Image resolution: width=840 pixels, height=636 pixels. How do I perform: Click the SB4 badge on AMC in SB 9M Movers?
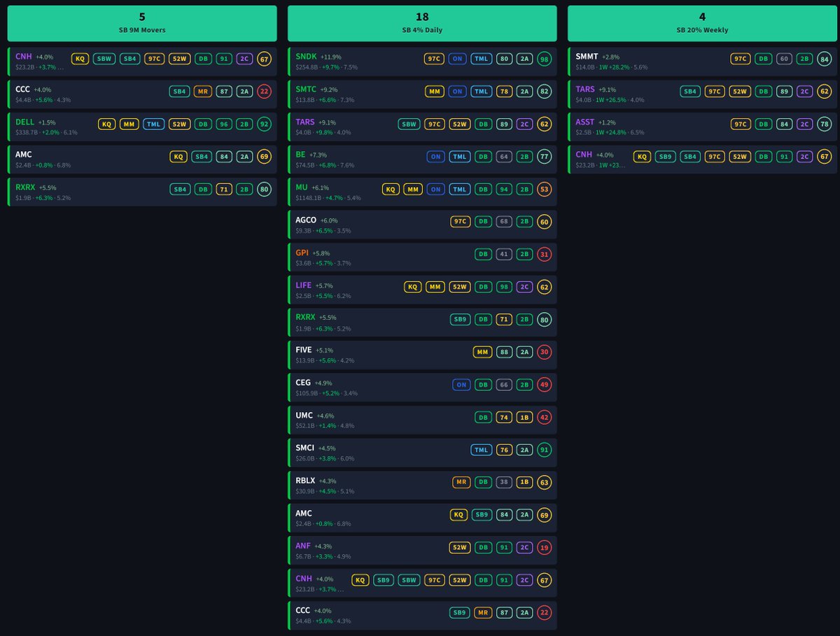pyautogui.click(x=202, y=157)
